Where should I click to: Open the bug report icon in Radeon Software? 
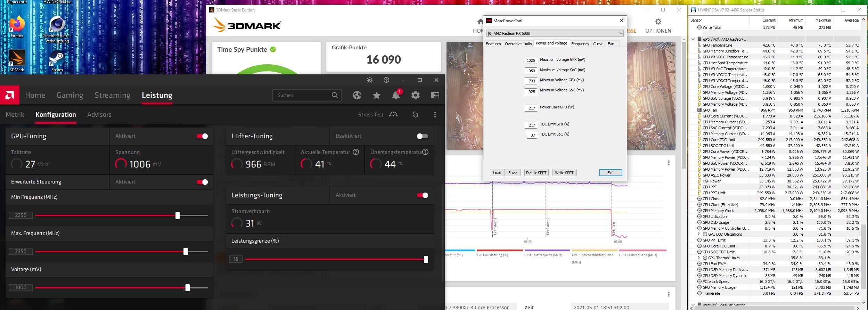tap(370, 80)
